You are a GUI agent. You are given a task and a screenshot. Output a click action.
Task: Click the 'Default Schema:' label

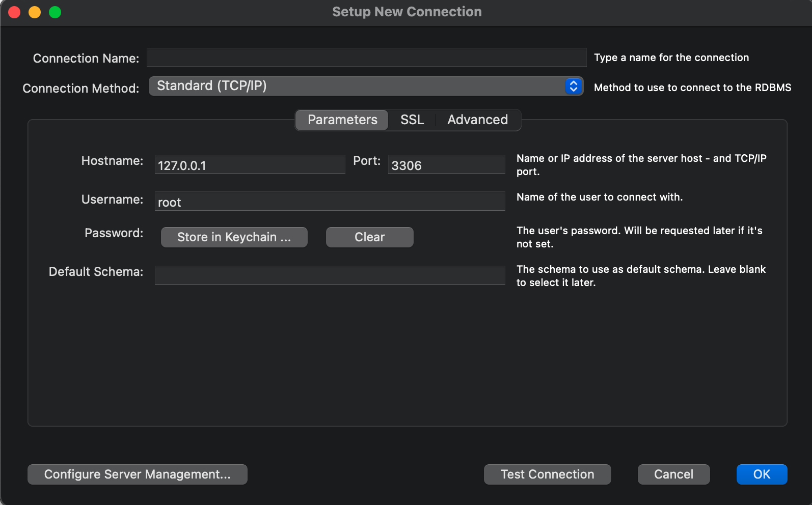point(96,272)
